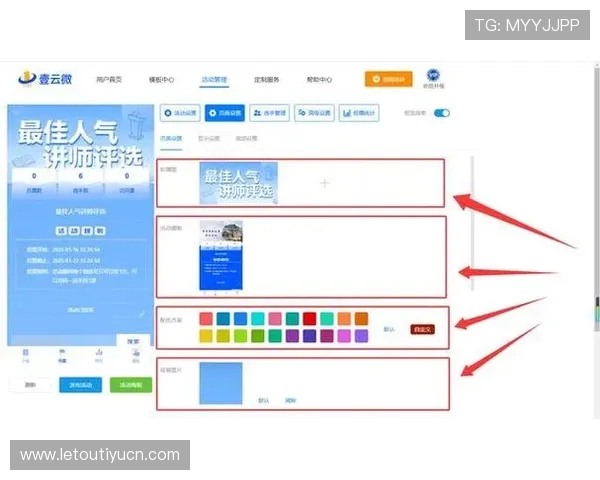Pick the pink color swatch in top row
Image resolution: width=600 pixels, height=480 pixels.
coord(275,318)
